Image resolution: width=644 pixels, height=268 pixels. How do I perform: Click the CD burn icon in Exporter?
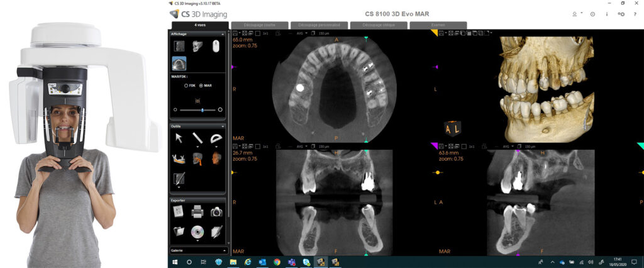197,231
